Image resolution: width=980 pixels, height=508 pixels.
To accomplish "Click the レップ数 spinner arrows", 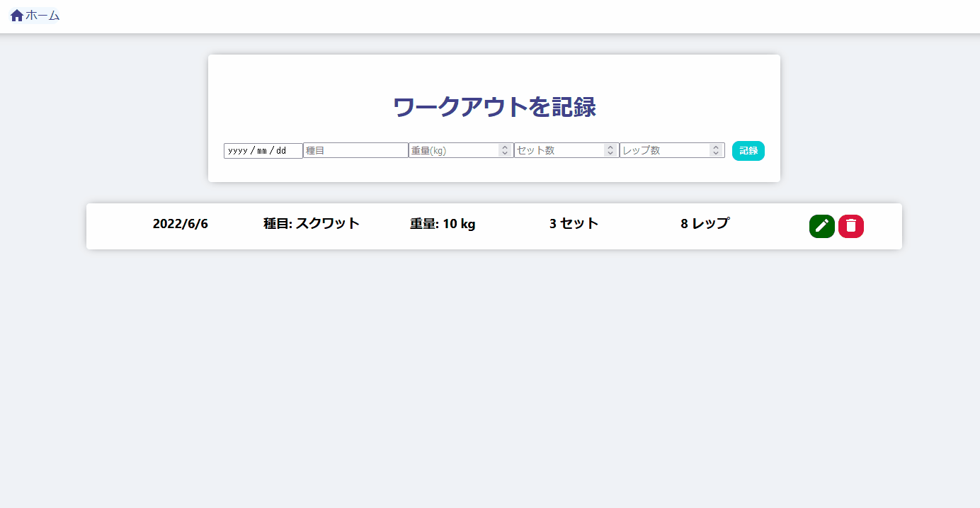I will tap(716, 151).
